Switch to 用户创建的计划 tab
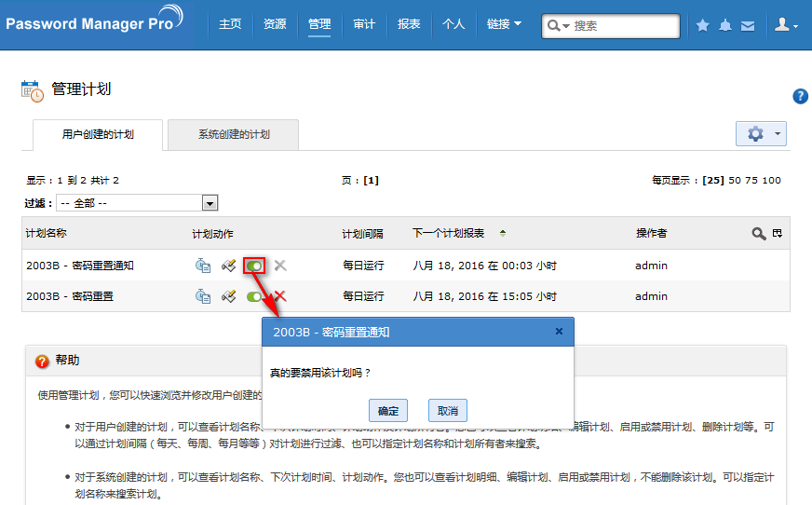Image resolution: width=812 pixels, height=505 pixels. pos(98,135)
